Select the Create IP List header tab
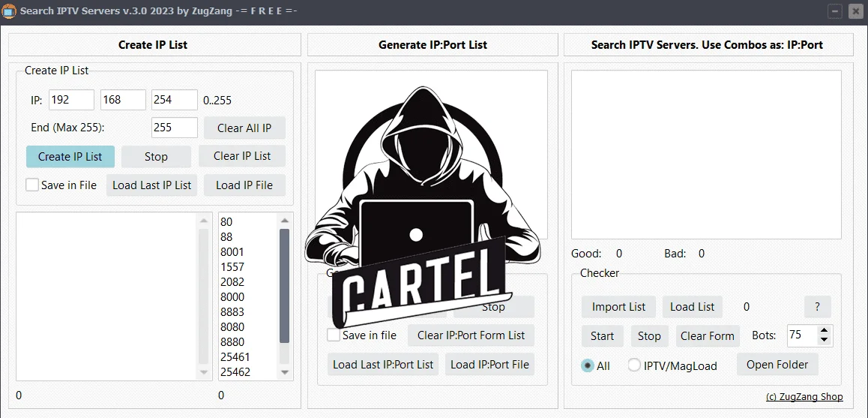868x418 pixels. point(154,45)
